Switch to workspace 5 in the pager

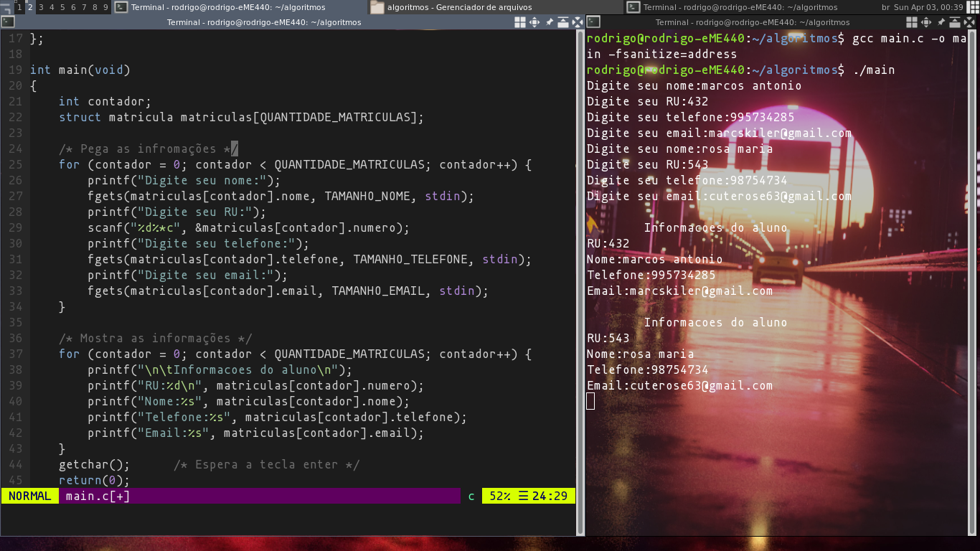[62, 7]
